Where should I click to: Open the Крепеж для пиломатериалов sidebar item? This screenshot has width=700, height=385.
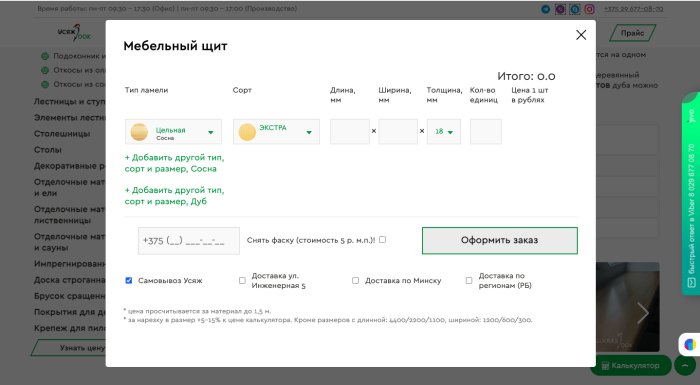(70, 328)
